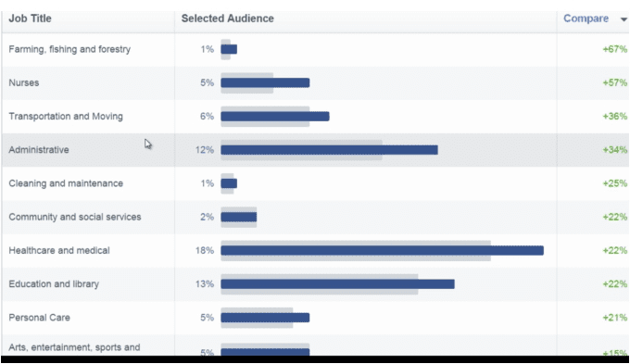Click the +67% compare value for Farming
Image resolution: width=630 pixels, height=364 pixels.
coord(615,49)
